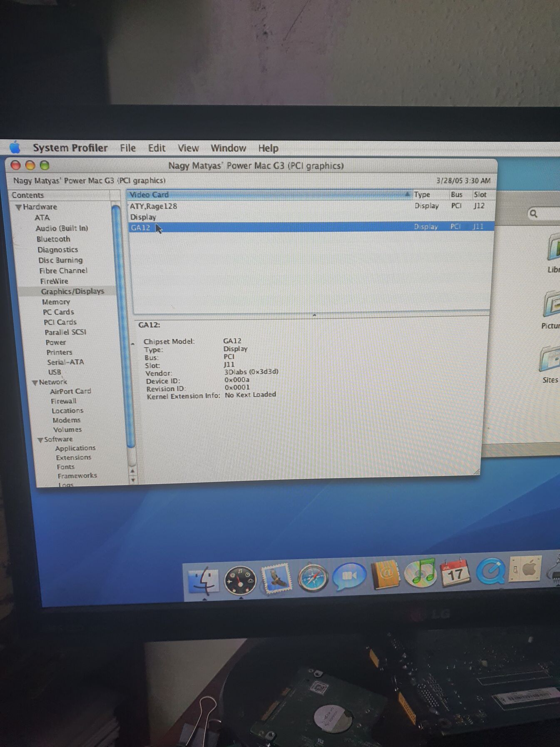Select USB in the Contents list
The height and width of the screenshot is (747, 560).
(55, 372)
